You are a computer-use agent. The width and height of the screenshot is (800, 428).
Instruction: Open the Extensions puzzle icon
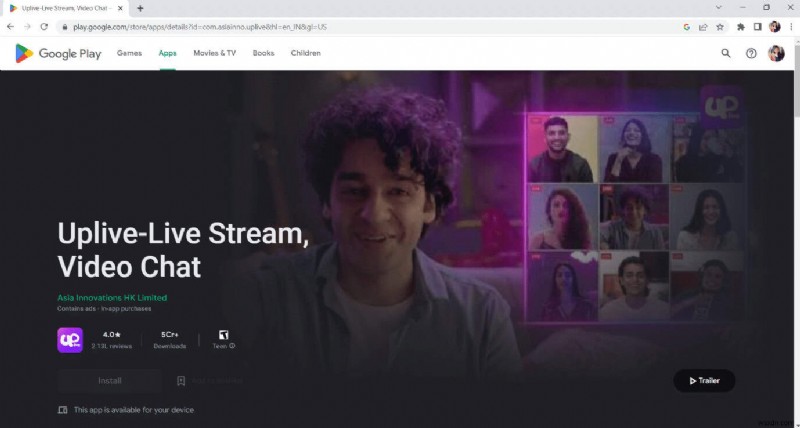pyautogui.click(x=741, y=27)
